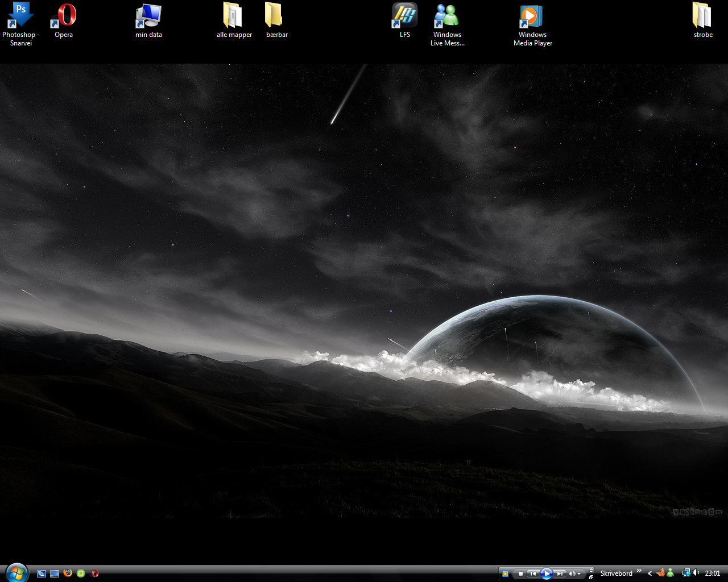
Task: Skip to next track in taskbar player
Action: tap(560, 573)
